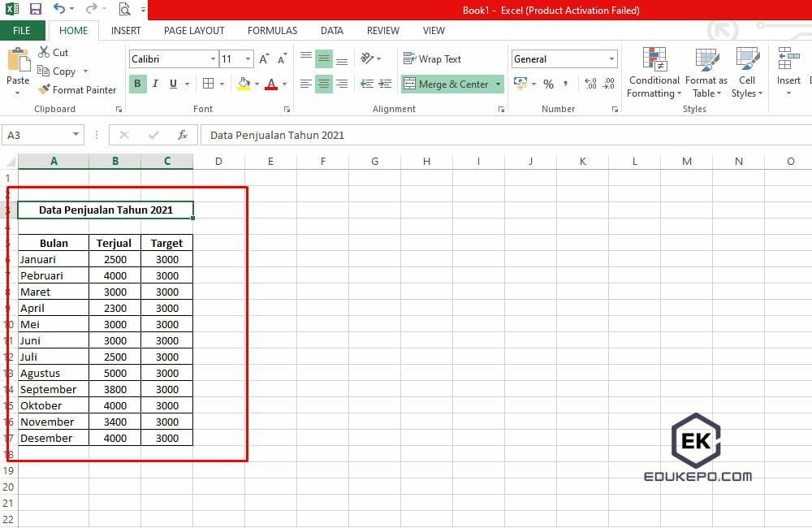Switch to the FORMULAS ribbon tab
Viewport: 812px width, 528px height.
click(x=272, y=30)
